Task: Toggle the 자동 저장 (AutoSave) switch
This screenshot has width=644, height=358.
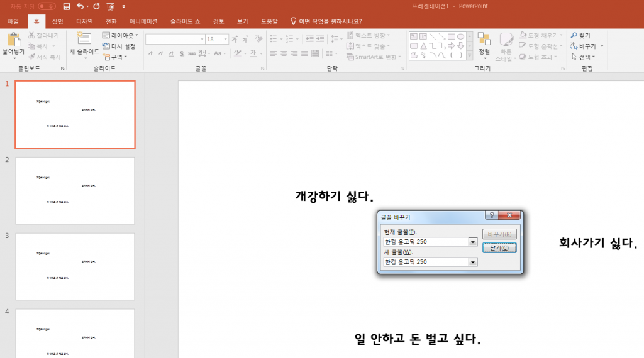Action: [x=47, y=6]
